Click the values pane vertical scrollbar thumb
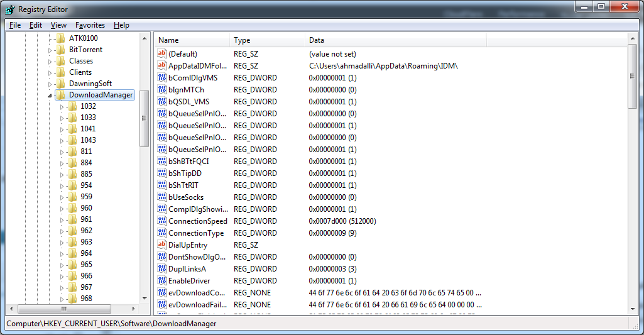 coord(632,77)
